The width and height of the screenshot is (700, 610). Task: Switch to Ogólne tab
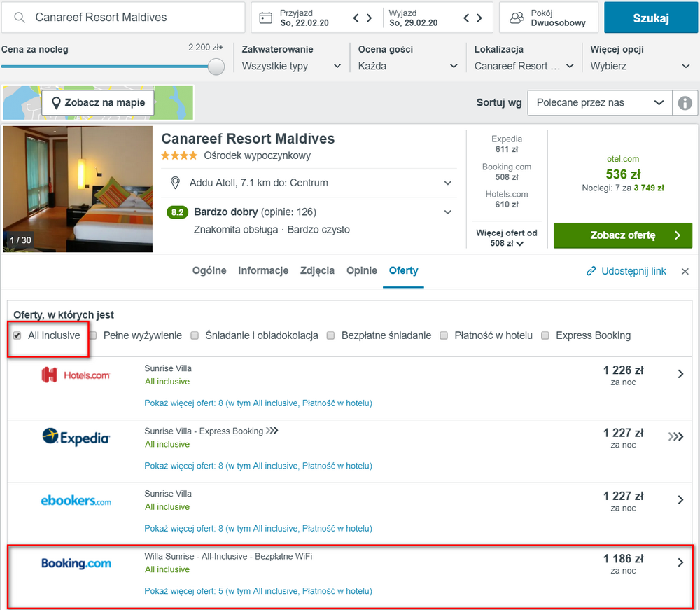[209, 270]
